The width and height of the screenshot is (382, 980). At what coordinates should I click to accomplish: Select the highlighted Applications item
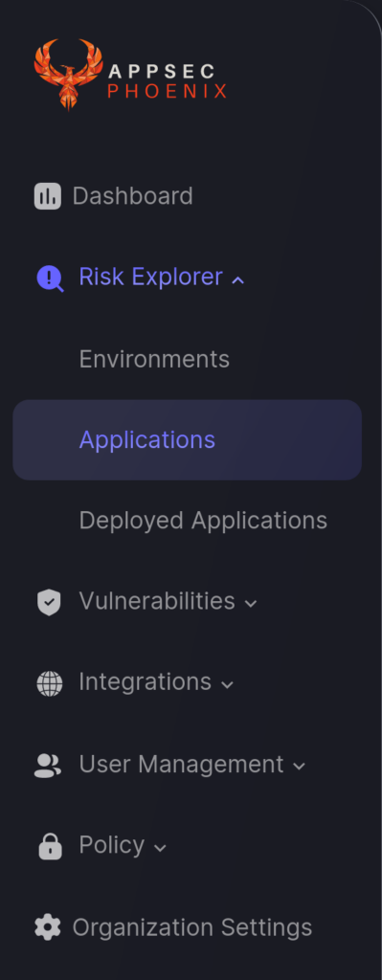(x=187, y=440)
